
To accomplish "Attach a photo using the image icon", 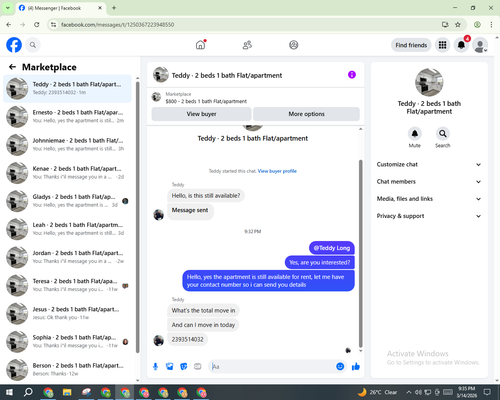I will click(x=170, y=367).
